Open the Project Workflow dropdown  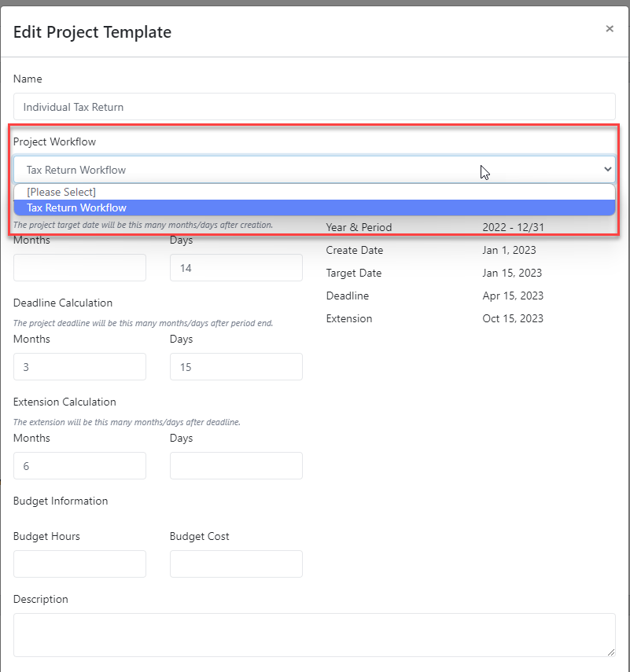315,170
